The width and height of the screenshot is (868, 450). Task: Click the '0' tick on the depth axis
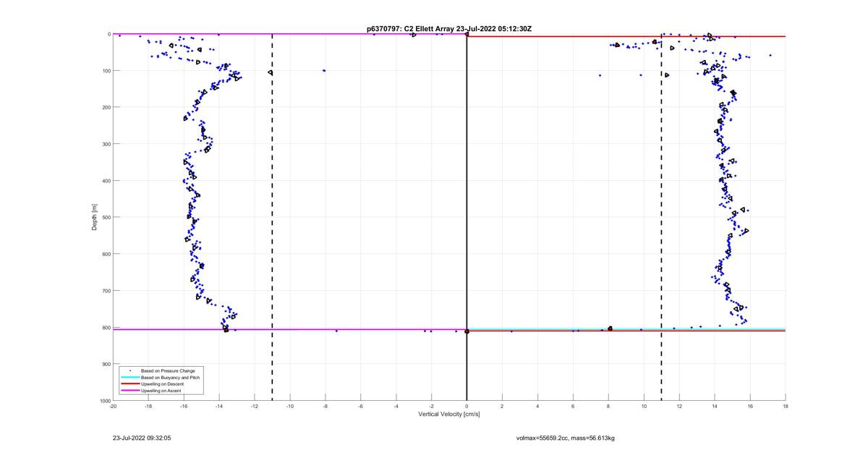109,34
